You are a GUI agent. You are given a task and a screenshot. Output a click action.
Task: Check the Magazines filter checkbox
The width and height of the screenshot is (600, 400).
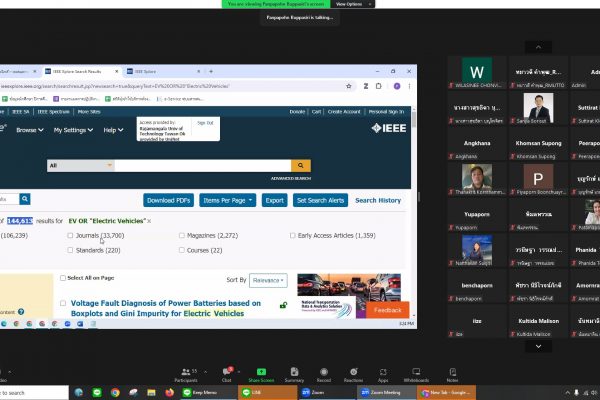181,235
